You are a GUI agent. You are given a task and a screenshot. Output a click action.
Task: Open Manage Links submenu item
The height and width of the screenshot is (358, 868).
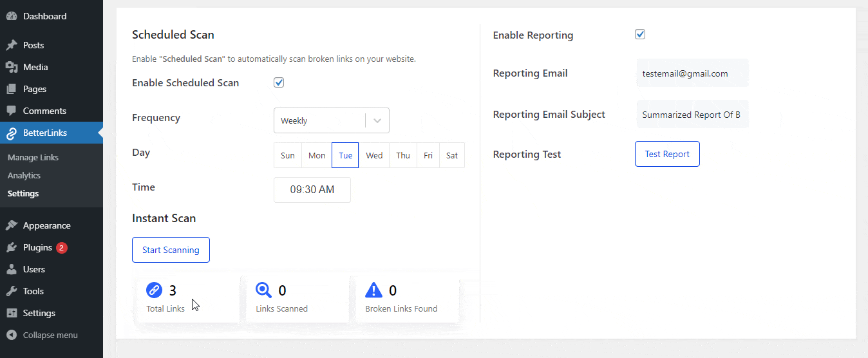(33, 157)
